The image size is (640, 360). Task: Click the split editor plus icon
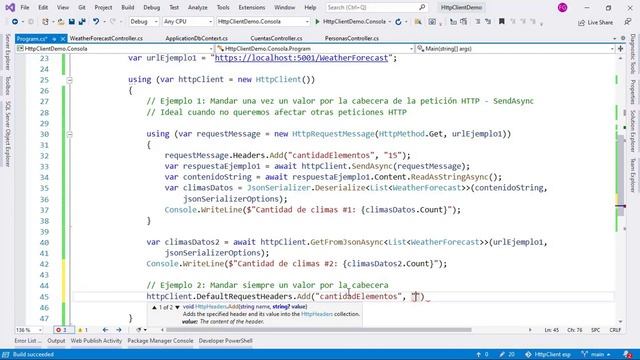[621, 49]
